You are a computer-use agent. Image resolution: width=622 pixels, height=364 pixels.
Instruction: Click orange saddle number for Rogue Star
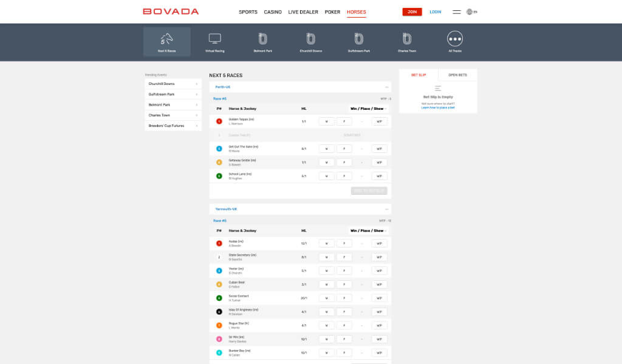pyautogui.click(x=219, y=325)
